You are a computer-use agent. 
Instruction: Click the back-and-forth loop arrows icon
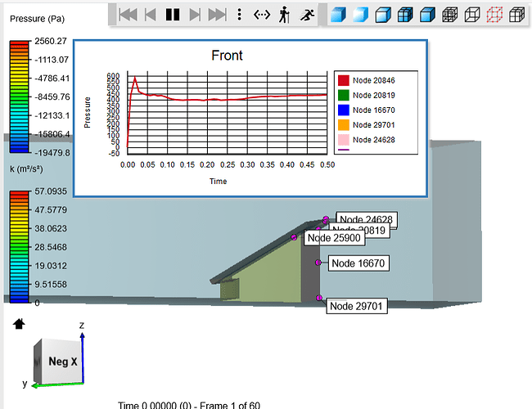(261, 14)
